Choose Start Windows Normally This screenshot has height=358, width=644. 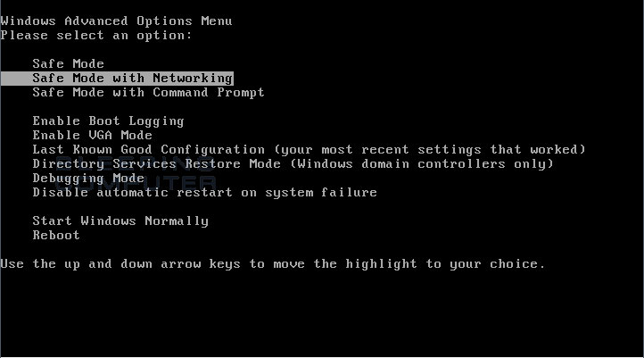pos(120,221)
